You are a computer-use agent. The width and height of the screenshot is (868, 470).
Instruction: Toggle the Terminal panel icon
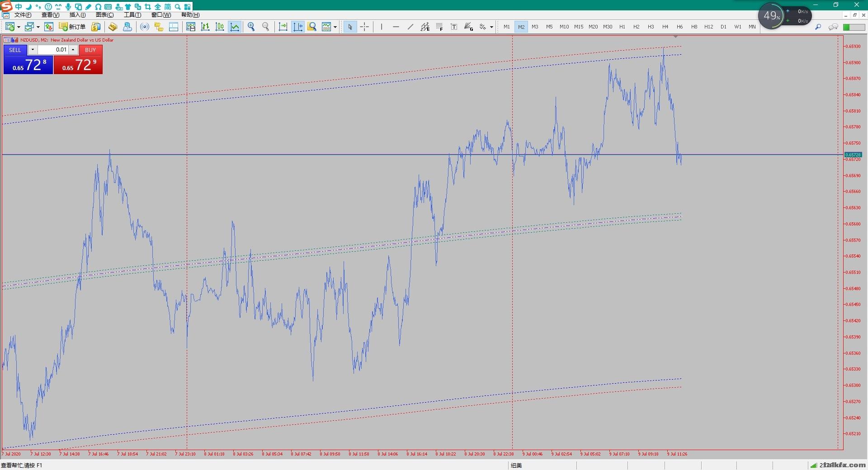click(x=174, y=27)
